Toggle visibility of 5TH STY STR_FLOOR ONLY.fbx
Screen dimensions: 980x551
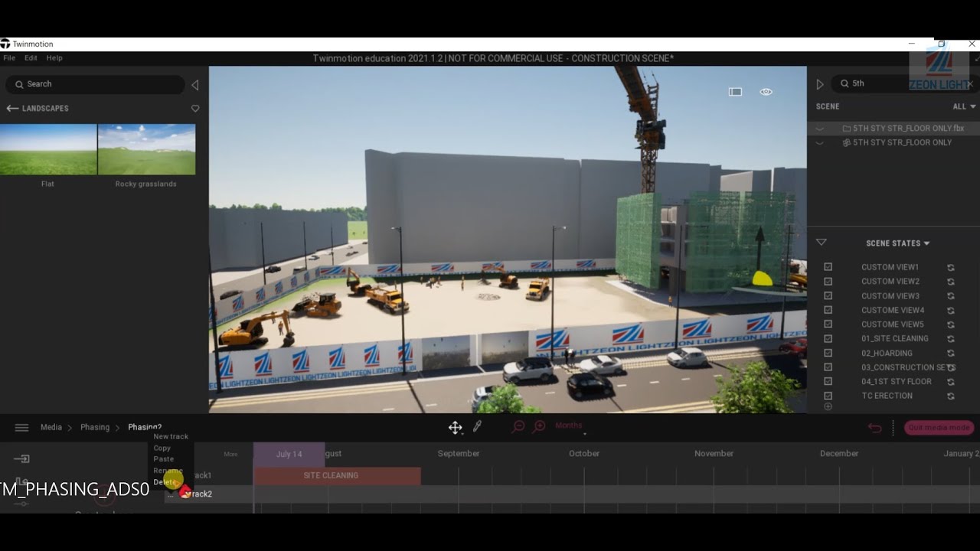click(x=820, y=129)
